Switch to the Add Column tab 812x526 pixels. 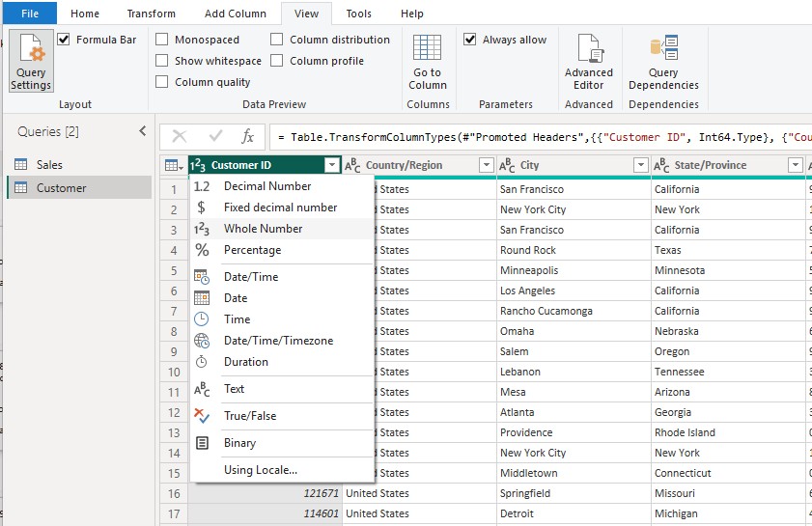click(236, 14)
